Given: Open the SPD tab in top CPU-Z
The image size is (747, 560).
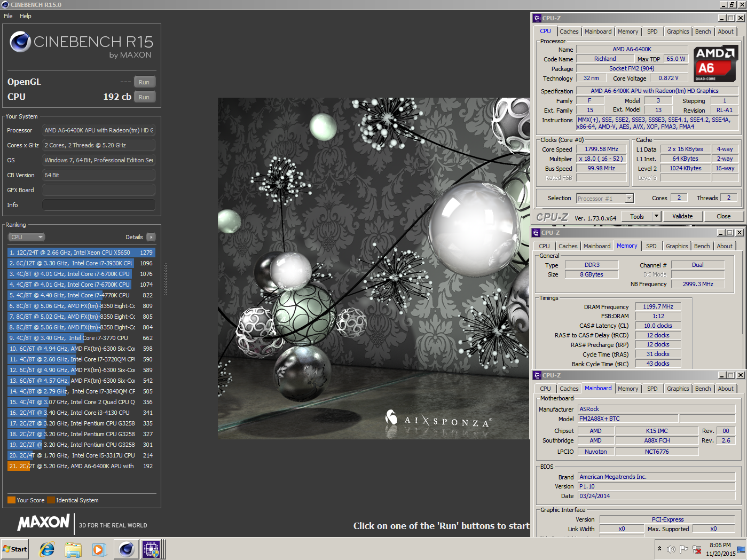Looking at the screenshot, I should tap(652, 31).
